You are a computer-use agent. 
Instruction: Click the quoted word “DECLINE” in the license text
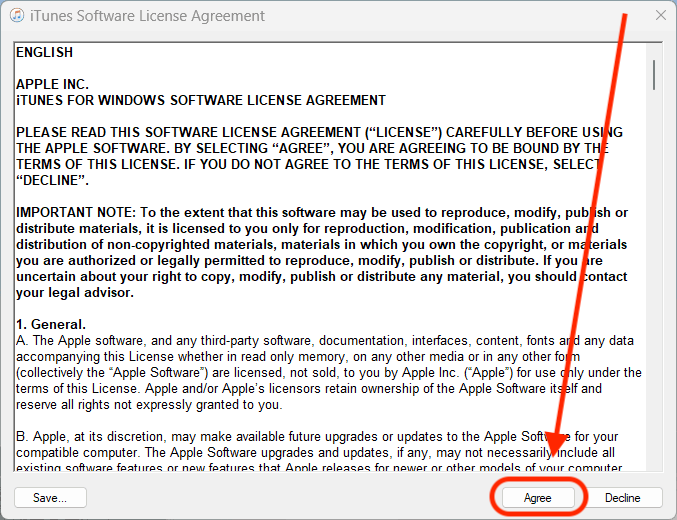pos(53,180)
